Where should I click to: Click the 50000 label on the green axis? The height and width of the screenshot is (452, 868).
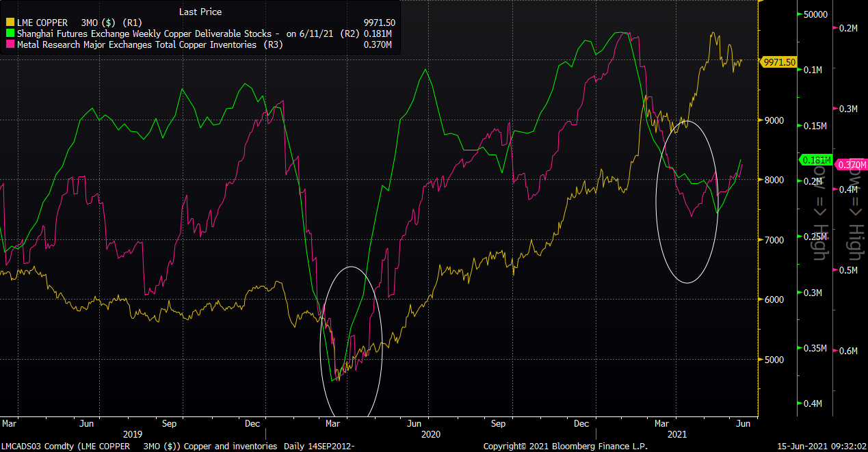coord(817,15)
